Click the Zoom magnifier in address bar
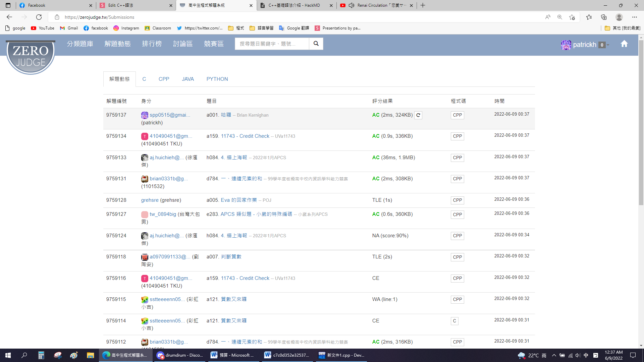 559,17
